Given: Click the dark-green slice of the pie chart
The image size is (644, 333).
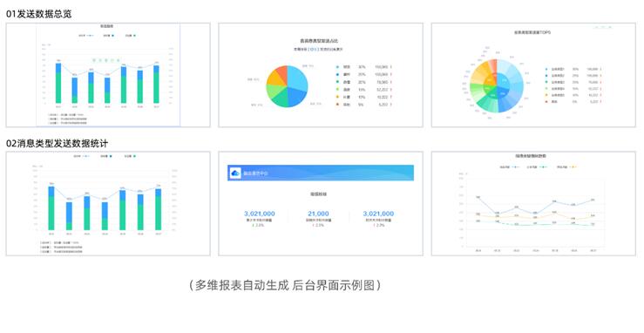Looking at the screenshot, I should (x=281, y=98).
